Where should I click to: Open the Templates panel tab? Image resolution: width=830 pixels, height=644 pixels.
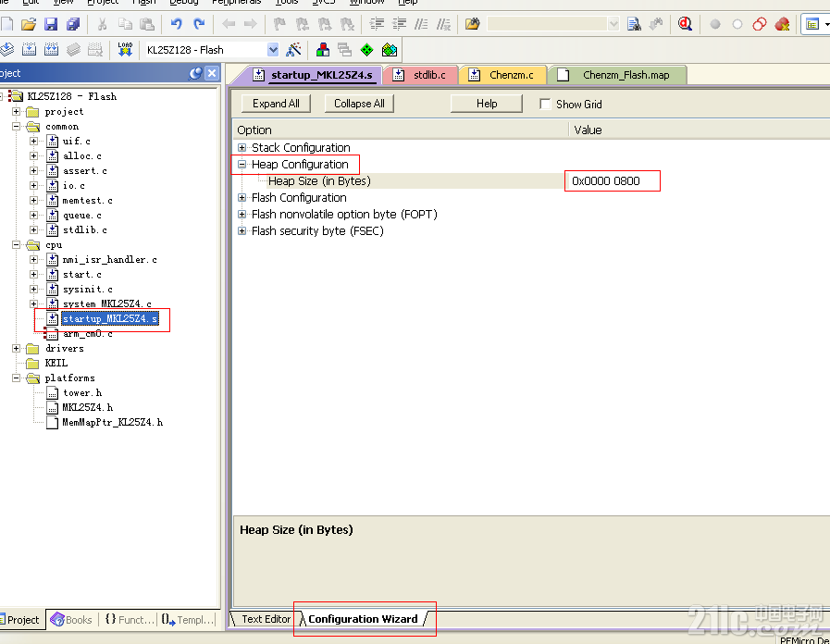(188, 620)
